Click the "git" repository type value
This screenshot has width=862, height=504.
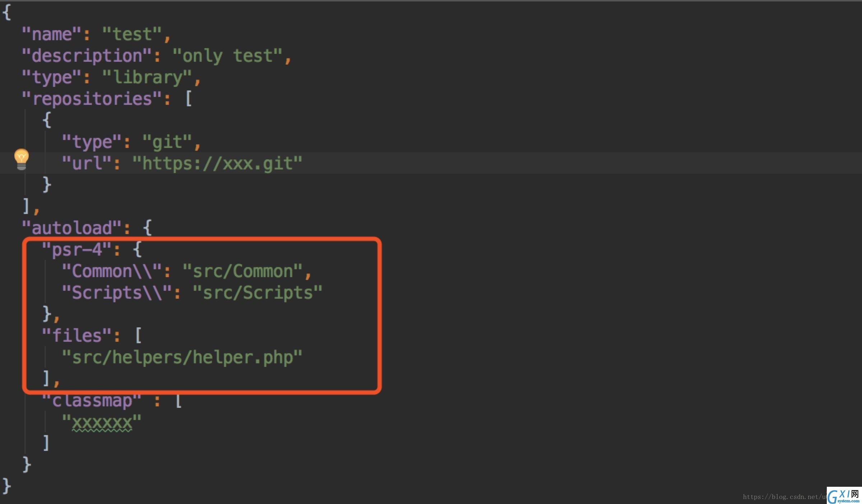(x=167, y=142)
